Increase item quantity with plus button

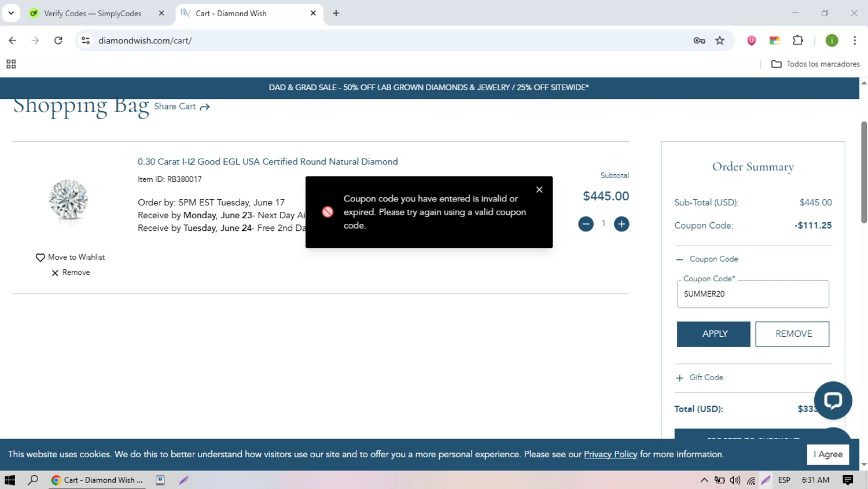[621, 224]
